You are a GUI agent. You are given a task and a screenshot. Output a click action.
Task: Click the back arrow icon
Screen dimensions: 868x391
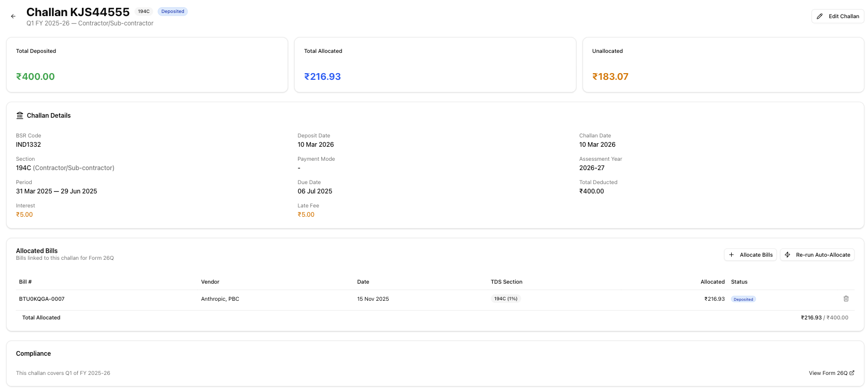tap(13, 17)
